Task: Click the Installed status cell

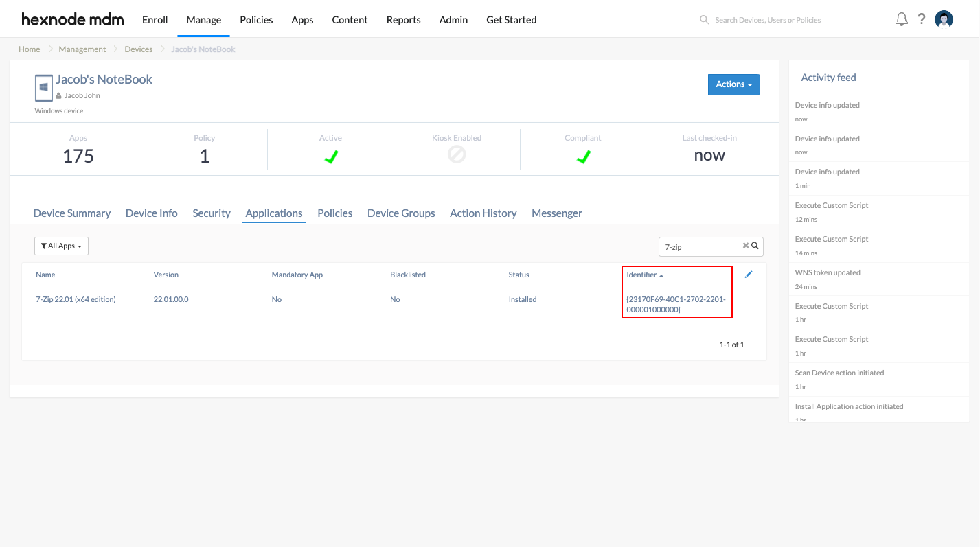Action: (x=523, y=299)
